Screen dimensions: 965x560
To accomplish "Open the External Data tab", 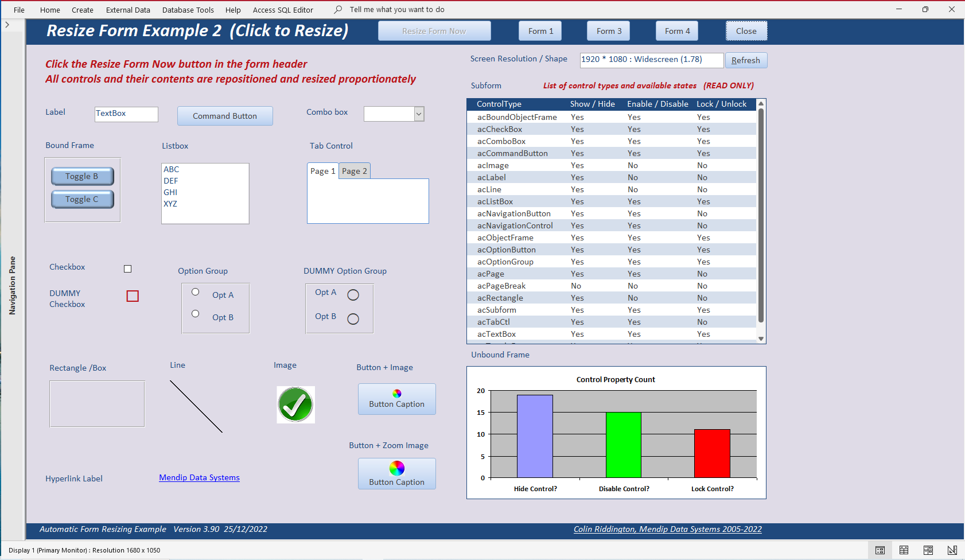I will [x=128, y=10].
